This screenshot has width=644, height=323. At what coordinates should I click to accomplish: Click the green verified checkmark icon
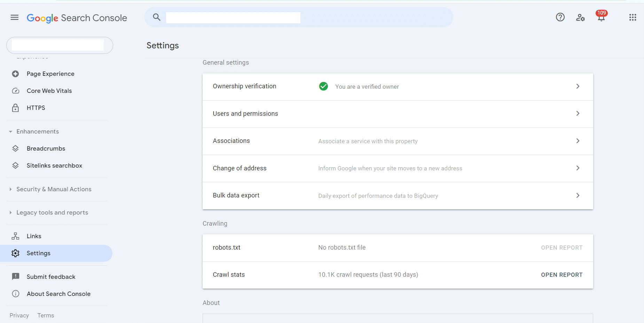click(x=323, y=86)
